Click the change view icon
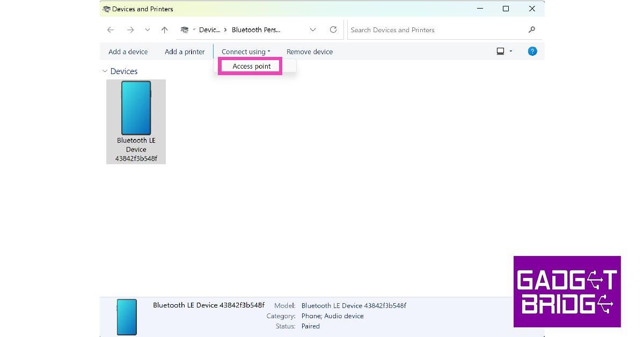This screenshot has height=337, width=644. pyautogui.click(x=500, y=52)
